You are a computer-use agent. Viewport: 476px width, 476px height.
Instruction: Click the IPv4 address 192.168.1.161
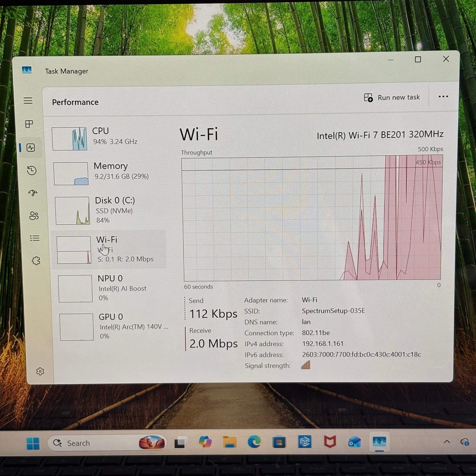coord(323,343)
